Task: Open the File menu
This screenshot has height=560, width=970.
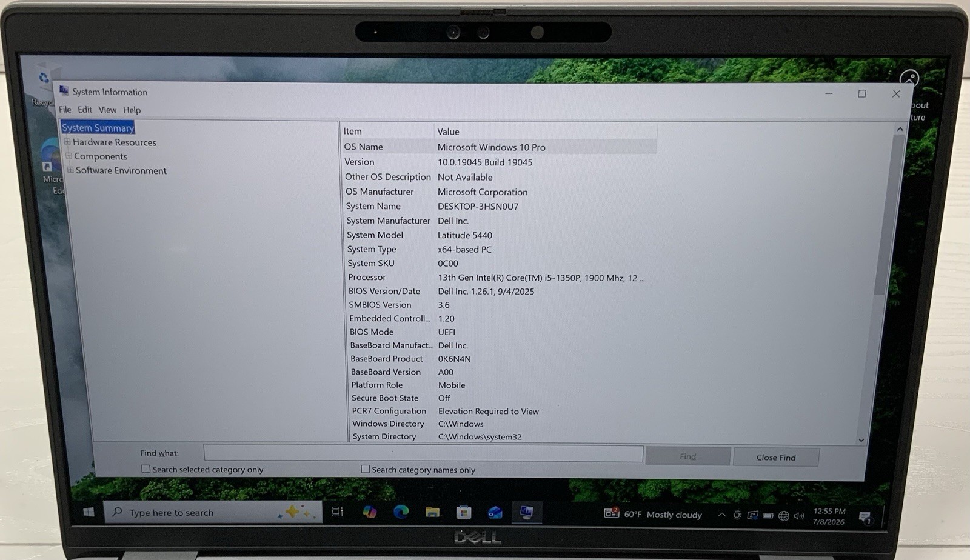Action: [65, 110]
